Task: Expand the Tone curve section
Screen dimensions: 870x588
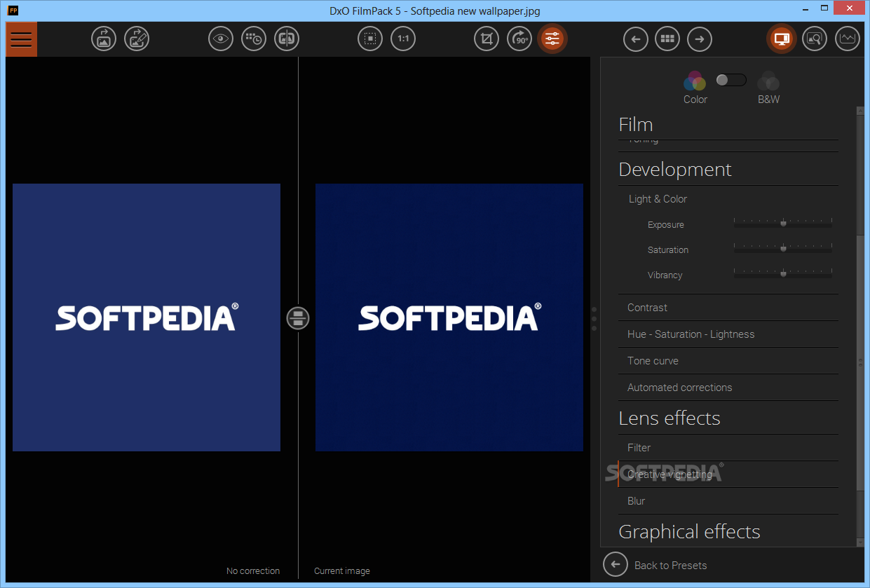Action: click(728, 361)
